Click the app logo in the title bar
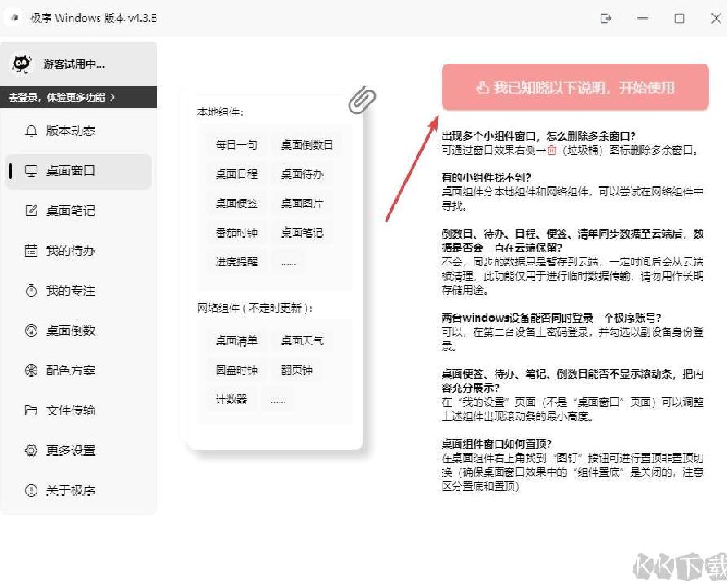Image resolution: width=727 pixels, height=588 pixels. point(15,18)
